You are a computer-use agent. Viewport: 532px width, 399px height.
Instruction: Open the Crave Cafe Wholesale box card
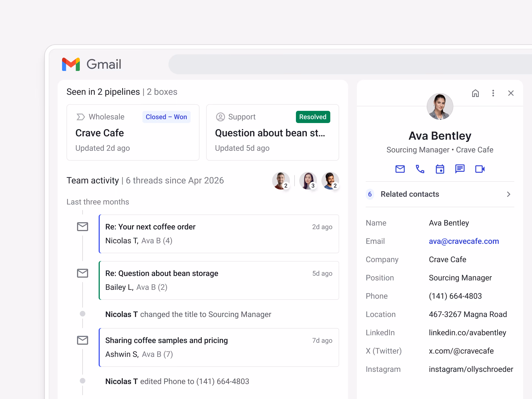pos(133,132)
